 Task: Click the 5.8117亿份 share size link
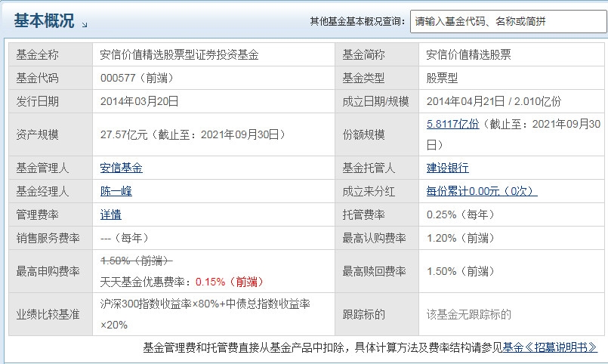coord(452,124)
